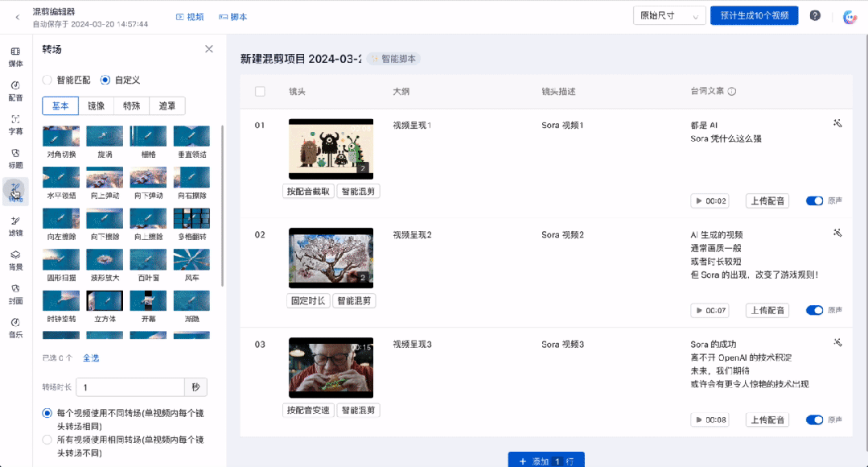Screen dimensions: 868x467
Task: Select 每个视频使用不同转场 radio option
Action: 47,413
